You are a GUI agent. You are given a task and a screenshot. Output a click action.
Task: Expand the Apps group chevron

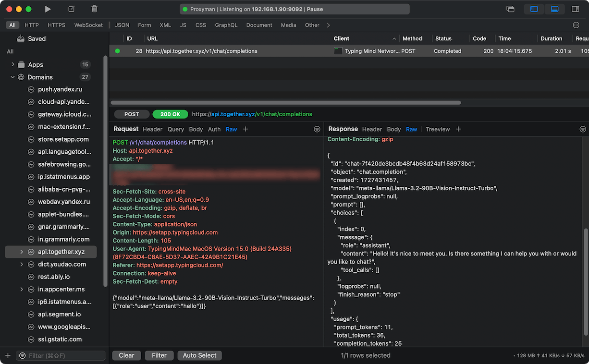(13, 64)
